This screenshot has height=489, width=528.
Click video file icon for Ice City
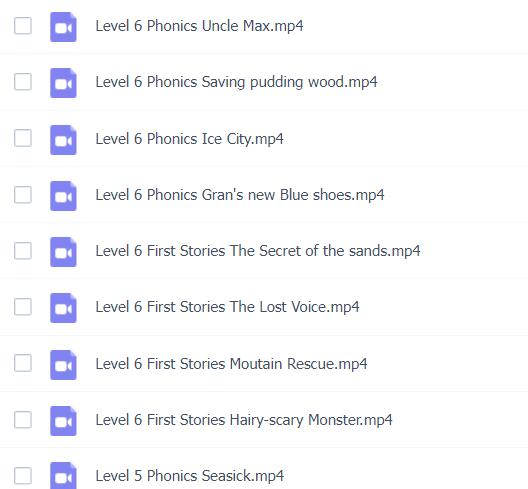(x=63, y=140)
